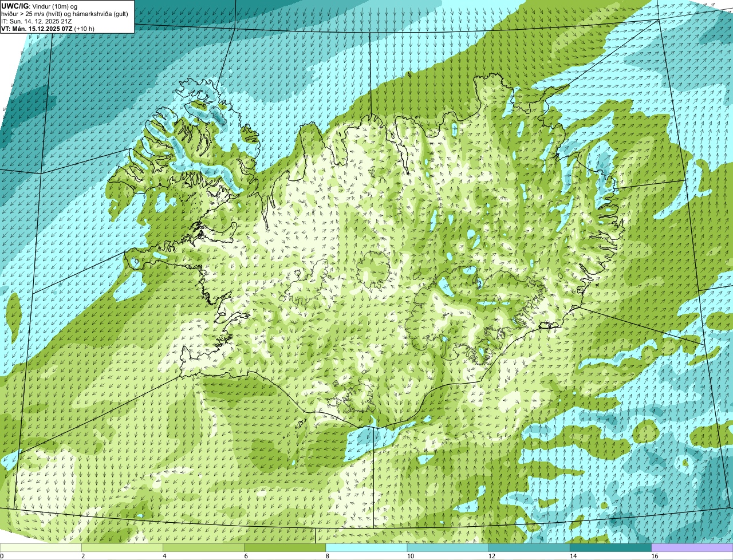Click the purple above-16 m/s legend swatch
733x560 pixels.
[x=692, y=548]
